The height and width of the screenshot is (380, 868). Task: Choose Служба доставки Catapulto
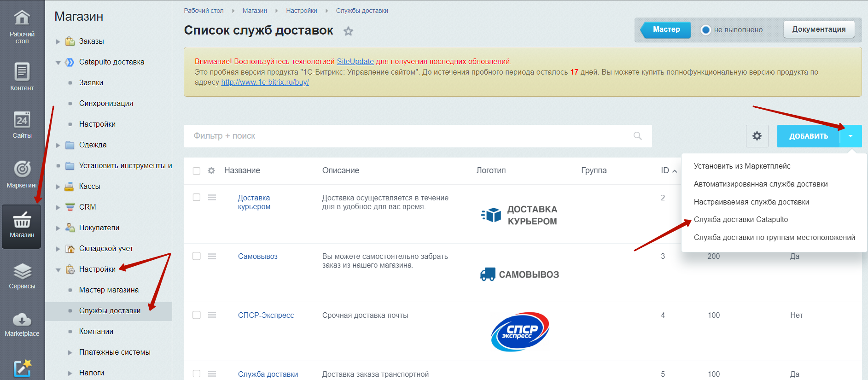(741, 219)
